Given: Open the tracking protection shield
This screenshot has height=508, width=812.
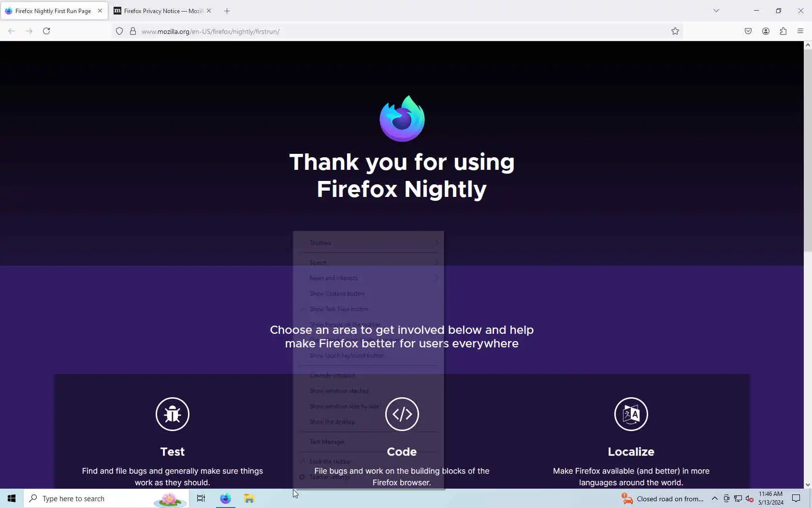Looking at the screenshot, I should point(119,31).
